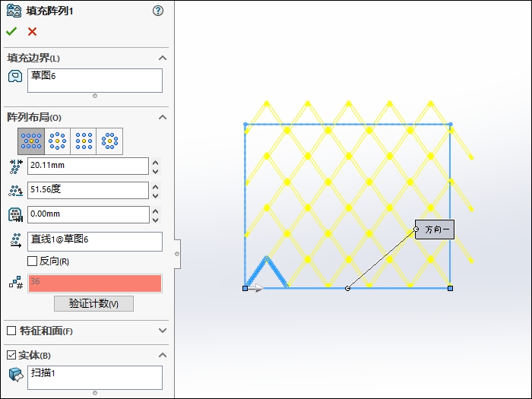Image resolution: width=532 pixels, height=399 pixels.
Task: Click the bodies to pattern icon
Action: pos(16,374)
